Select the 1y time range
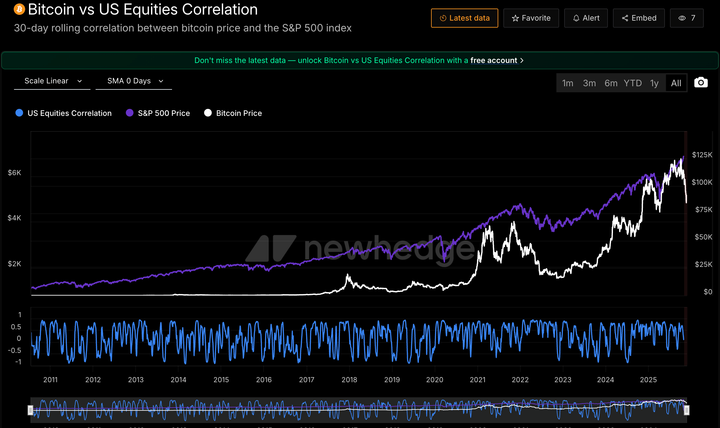 point(654,83)
